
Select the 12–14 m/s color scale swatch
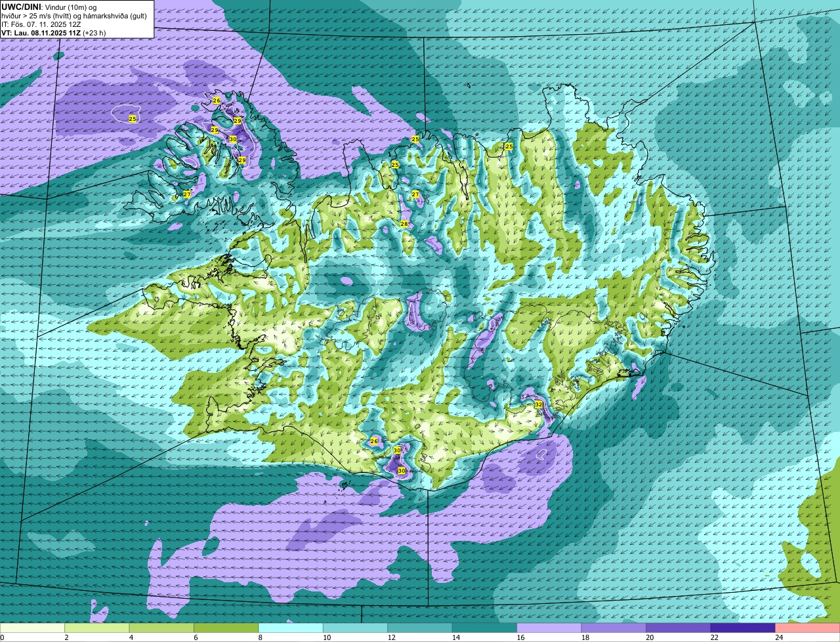click(421, 628)
